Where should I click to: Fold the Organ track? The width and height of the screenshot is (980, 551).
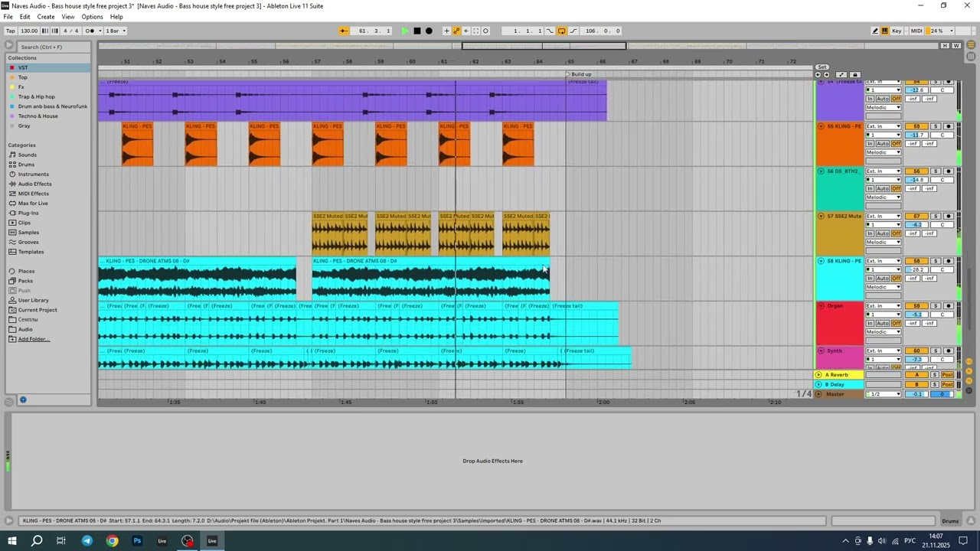click(x=821, y=306)
